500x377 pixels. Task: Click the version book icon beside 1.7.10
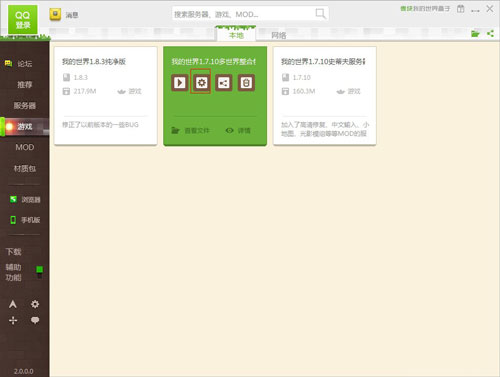point(285,78)
